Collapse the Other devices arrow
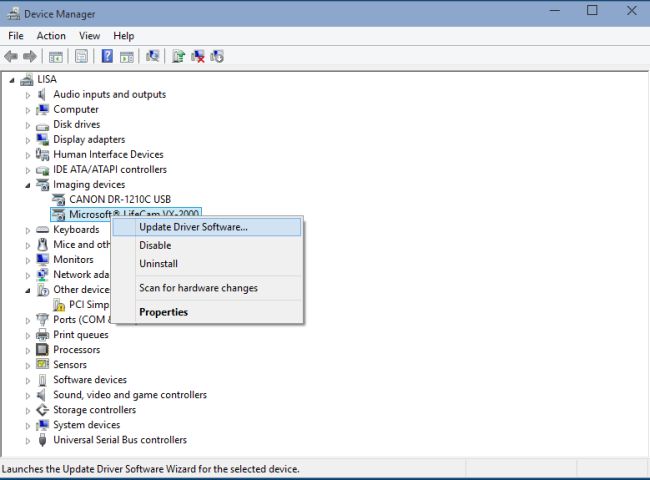Image resolution: width=650 pixels, height=480 pixels. click(28, 291)
